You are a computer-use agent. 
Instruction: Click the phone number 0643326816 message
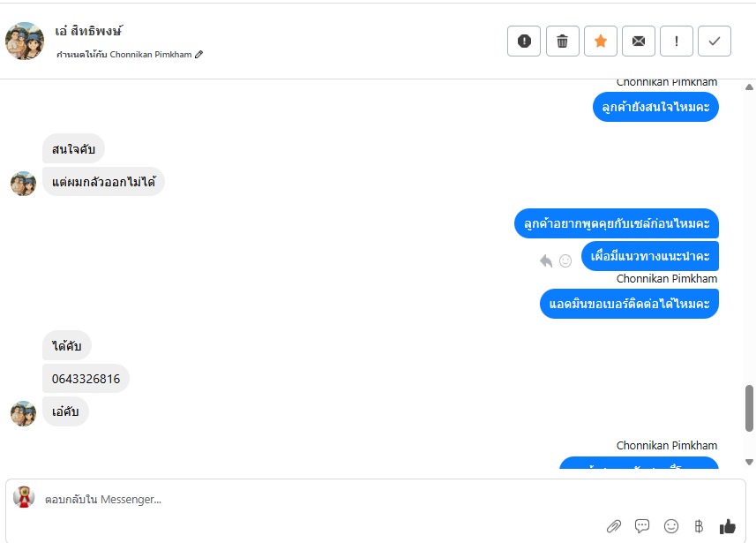(86, 379)
